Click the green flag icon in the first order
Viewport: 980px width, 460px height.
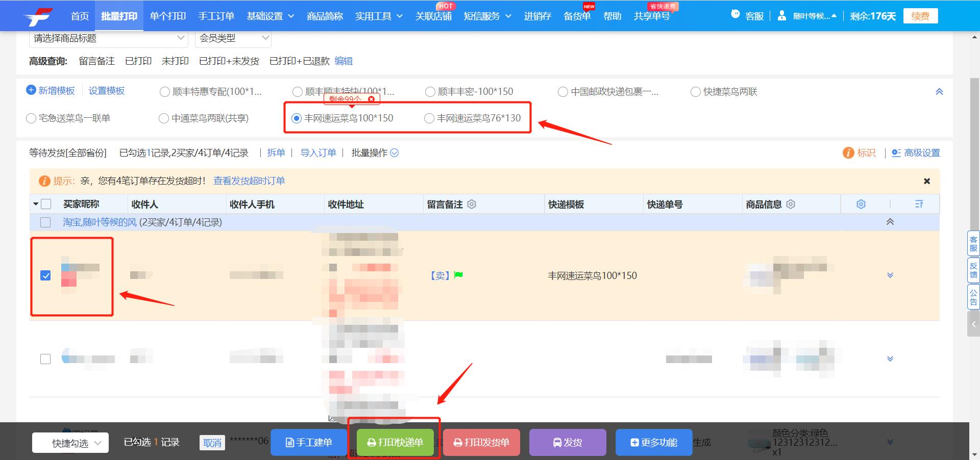point(458,275)
